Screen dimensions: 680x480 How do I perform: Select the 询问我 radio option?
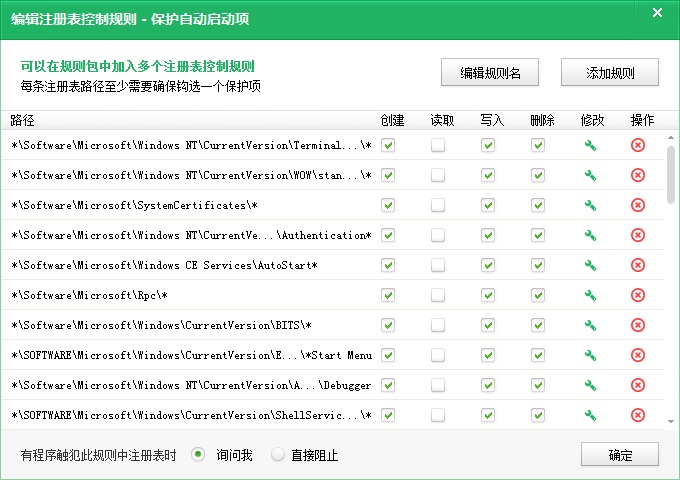point(198,455)
